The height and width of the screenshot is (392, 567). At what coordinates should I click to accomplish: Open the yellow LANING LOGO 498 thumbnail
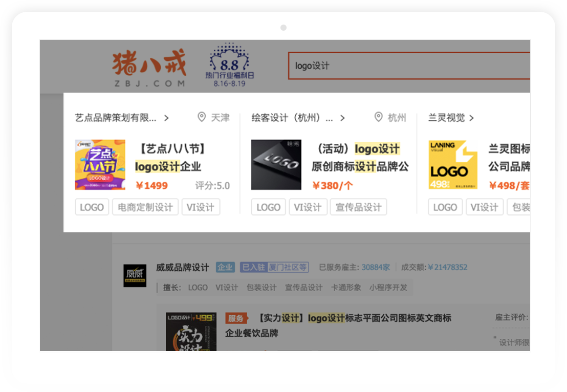(x=453, y=165)
